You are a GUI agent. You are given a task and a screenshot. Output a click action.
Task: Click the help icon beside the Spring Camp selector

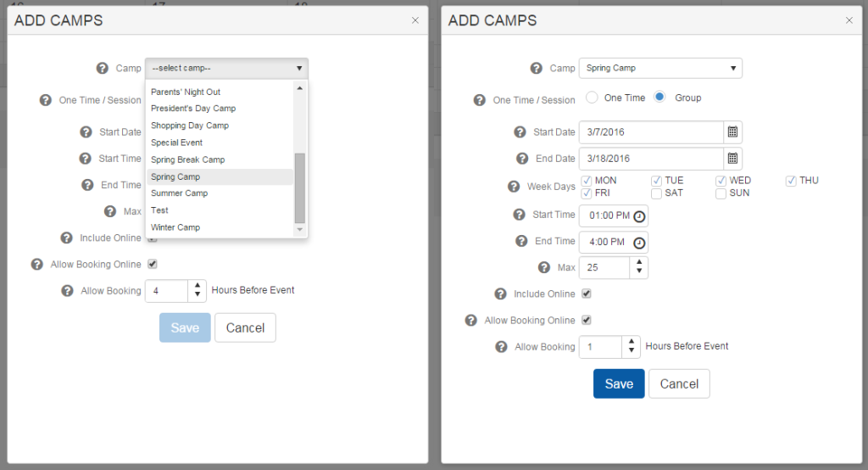tap(536, 69)
